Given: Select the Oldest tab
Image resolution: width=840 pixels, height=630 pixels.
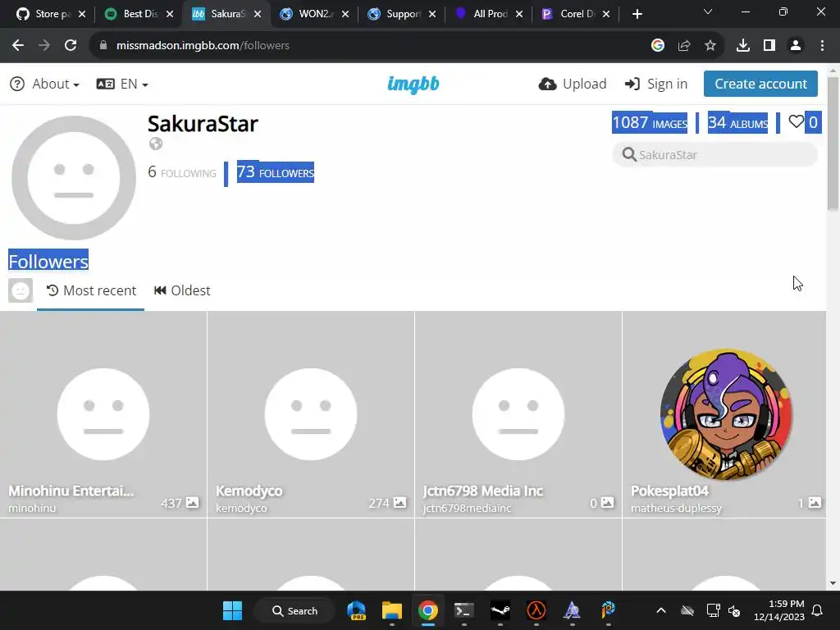Looking at the screenshot, I should [x=182, y=290].
